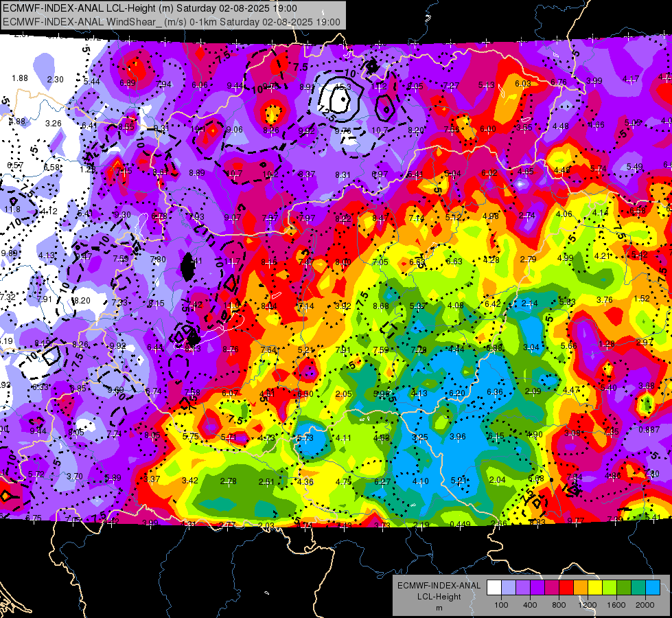
Task: Click the light lavender legend swatch
Action: coord(508,587)
